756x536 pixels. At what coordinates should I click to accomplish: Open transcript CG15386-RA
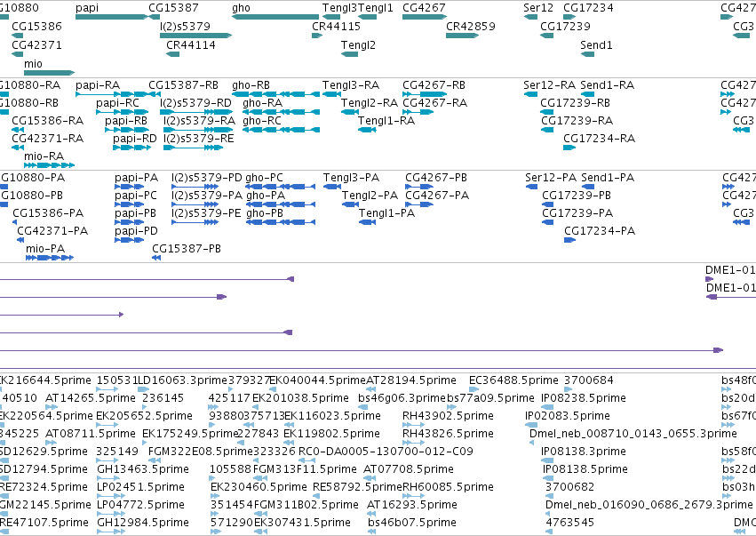18,130
